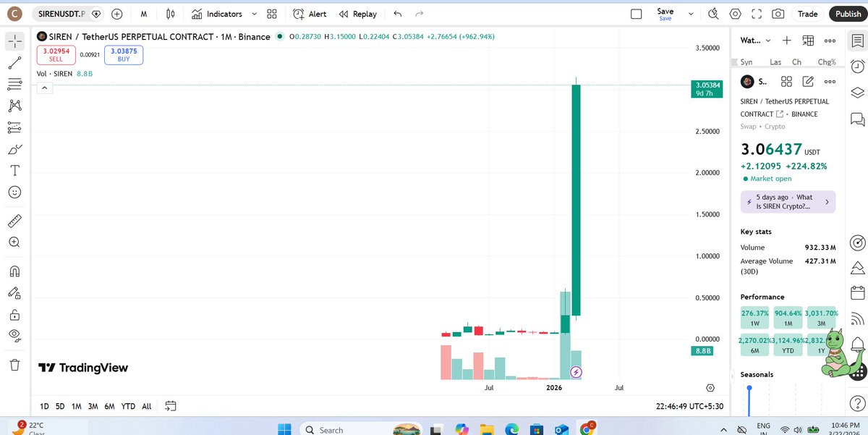The image size is (868, 435).
Task: Select the ruler measure tool
Action: [x=14, y=220]
